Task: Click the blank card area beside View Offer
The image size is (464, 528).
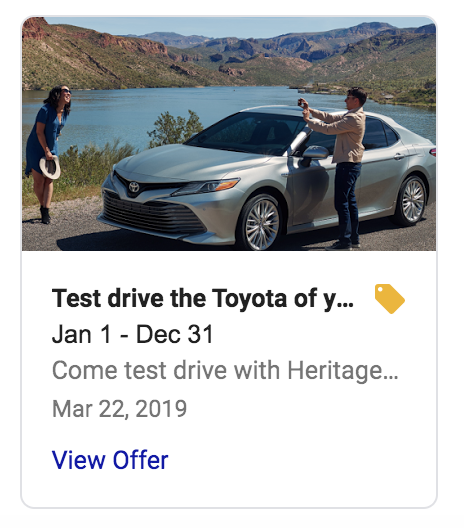Action: (x=296, y=460)
